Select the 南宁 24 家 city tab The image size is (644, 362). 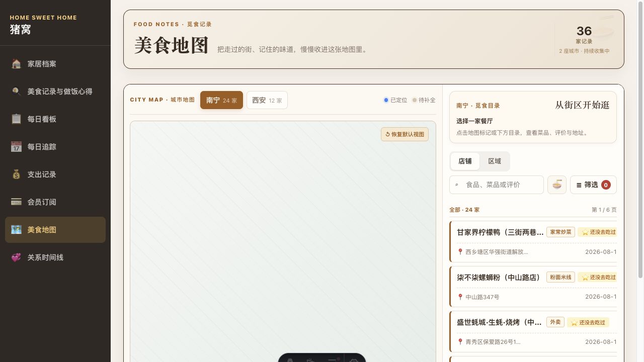coord(221,100)
